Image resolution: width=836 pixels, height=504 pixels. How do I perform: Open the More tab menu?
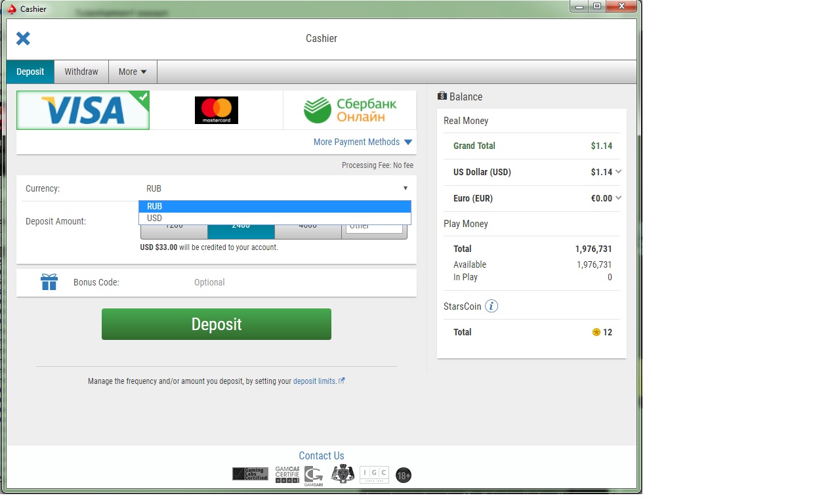[x=133, y=72]
